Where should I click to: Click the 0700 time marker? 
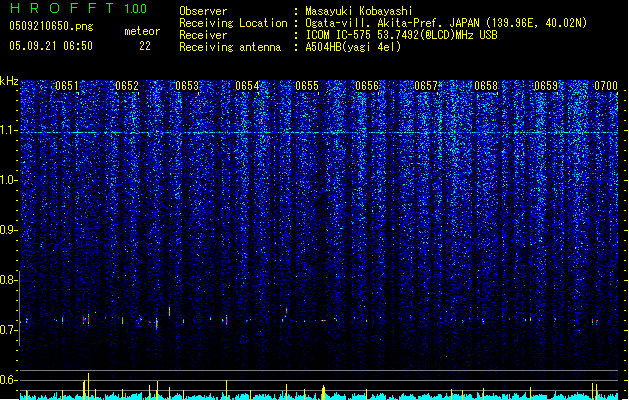[606, 86]
